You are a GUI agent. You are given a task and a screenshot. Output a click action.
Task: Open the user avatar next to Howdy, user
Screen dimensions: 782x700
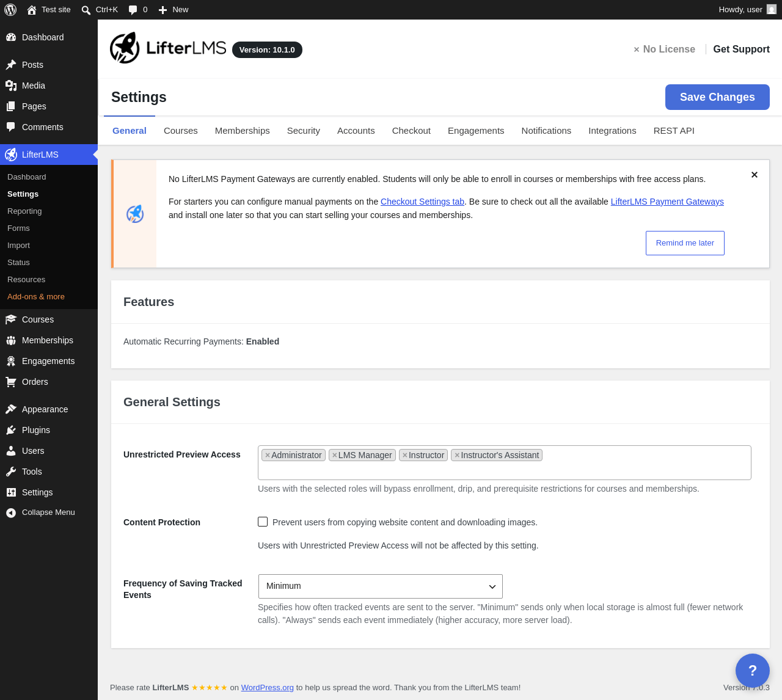[772, 10]
